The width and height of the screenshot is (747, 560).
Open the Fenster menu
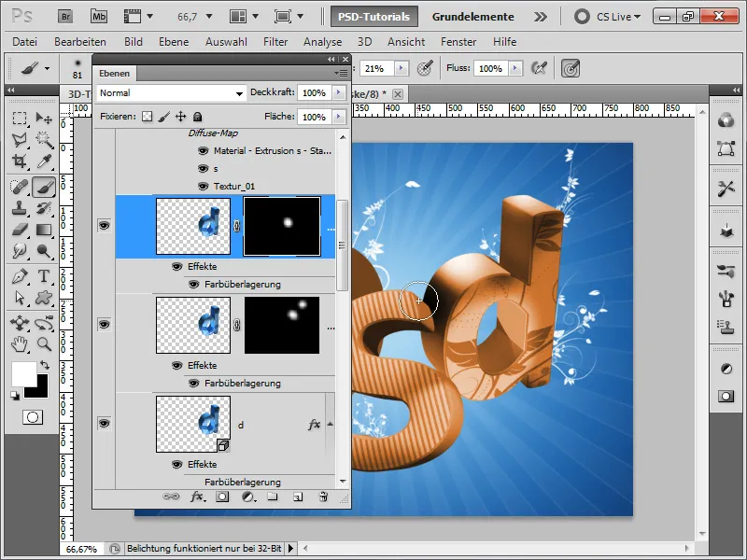458,42
